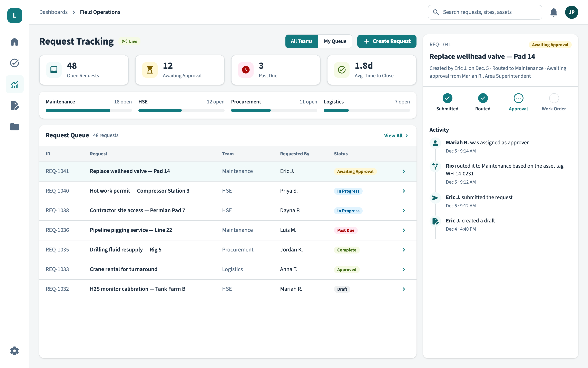Click "Pipeline pigging service — Line 22"
The height and width of the screenshot is (368, 588).
[x=131, y=230]
